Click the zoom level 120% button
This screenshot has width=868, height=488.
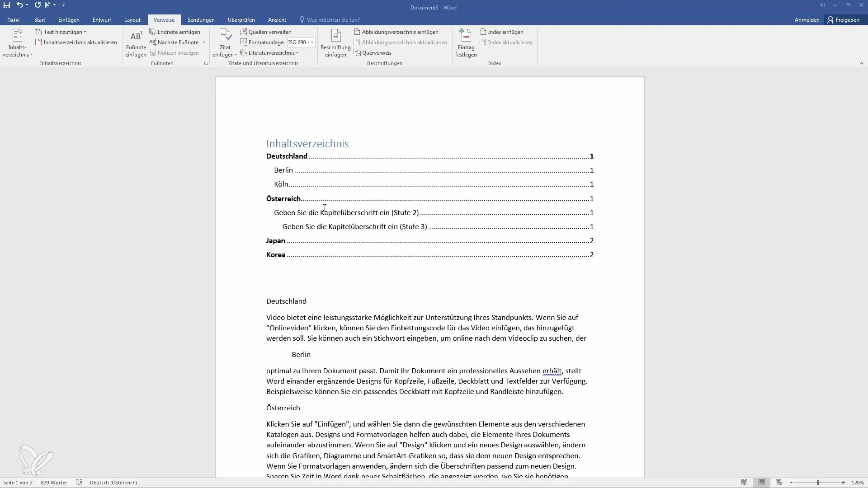[x=858, y=483]
